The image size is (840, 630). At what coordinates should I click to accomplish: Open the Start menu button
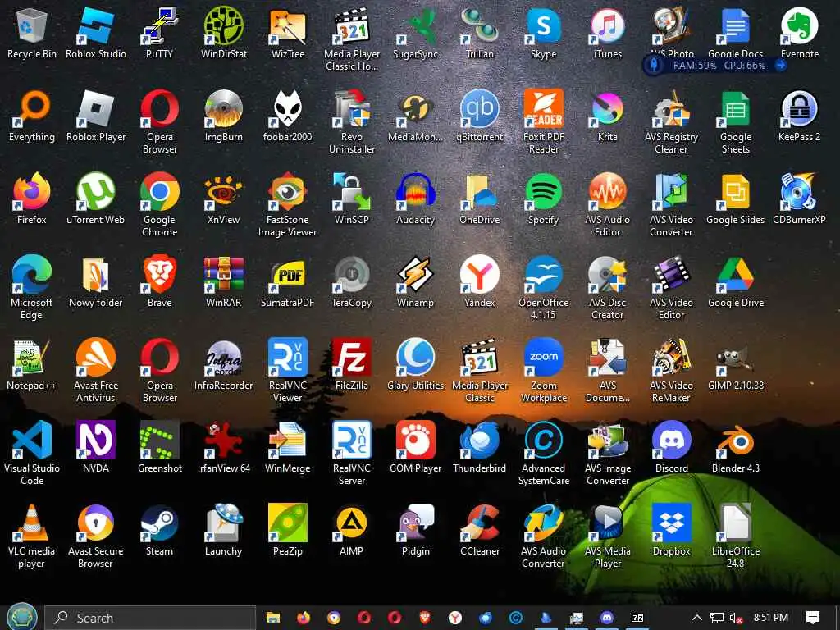click(21, 617)
